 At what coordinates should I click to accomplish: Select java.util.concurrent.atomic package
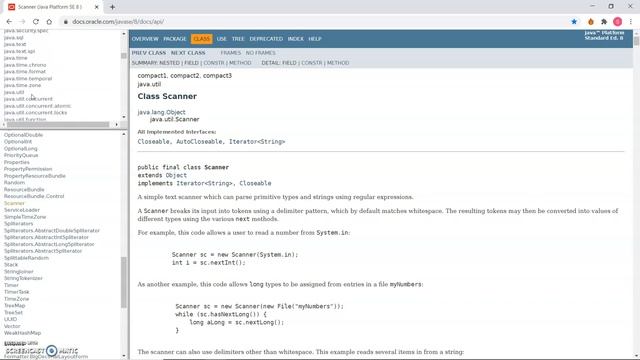click(38, 106)
